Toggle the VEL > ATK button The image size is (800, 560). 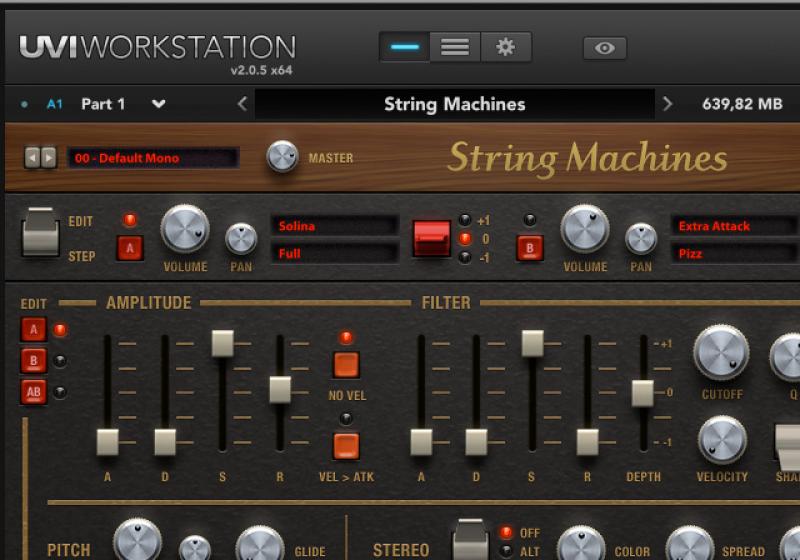point(346,446)
